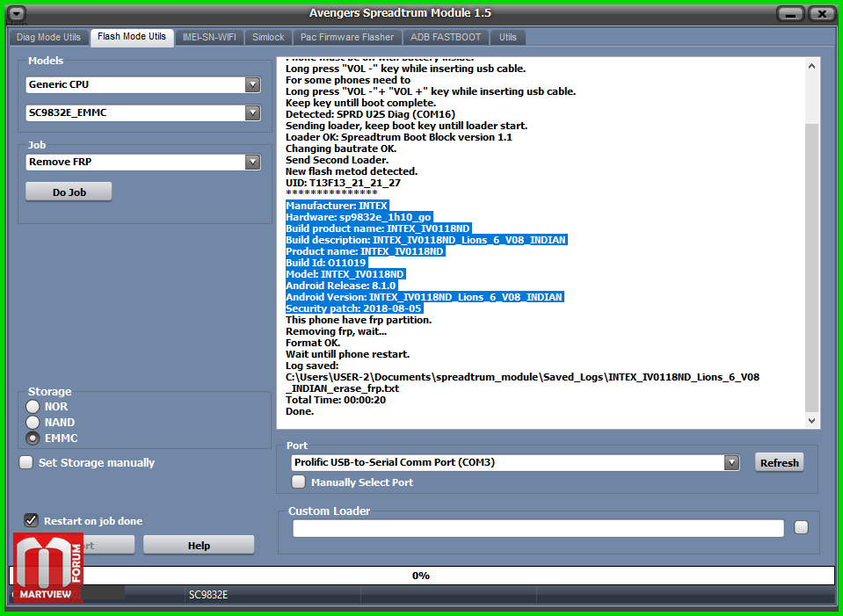Click 'Manufacturer: INTEX' log line
Image resolution: width=843 pixels, height=616 pixels.
tap(337, 206)
